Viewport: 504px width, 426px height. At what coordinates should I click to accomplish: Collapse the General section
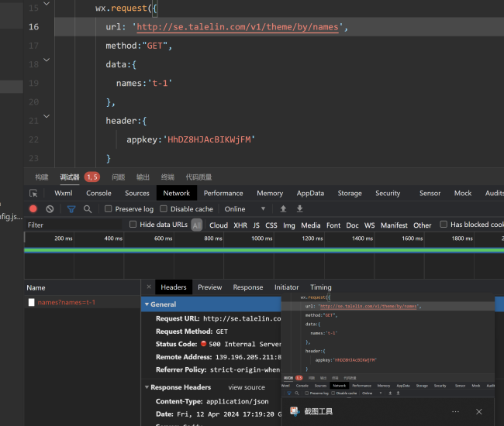[x=147, y=304]
